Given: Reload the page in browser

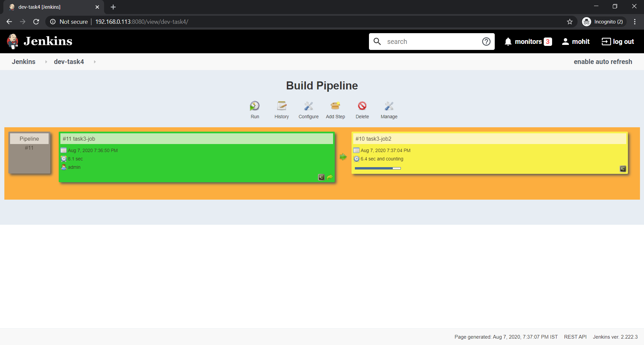Looking at the screenshot, I should pyautogui.click(x=36, y=22).
